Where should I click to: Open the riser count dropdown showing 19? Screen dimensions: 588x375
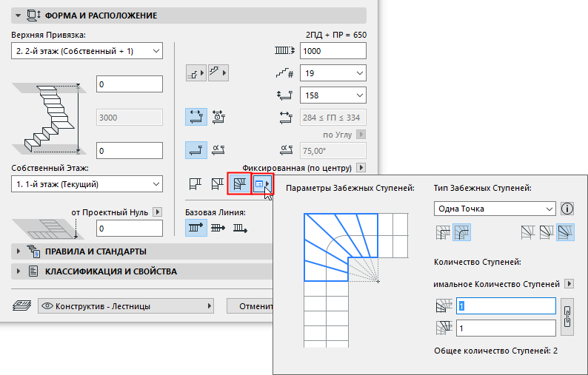[333, 73]
